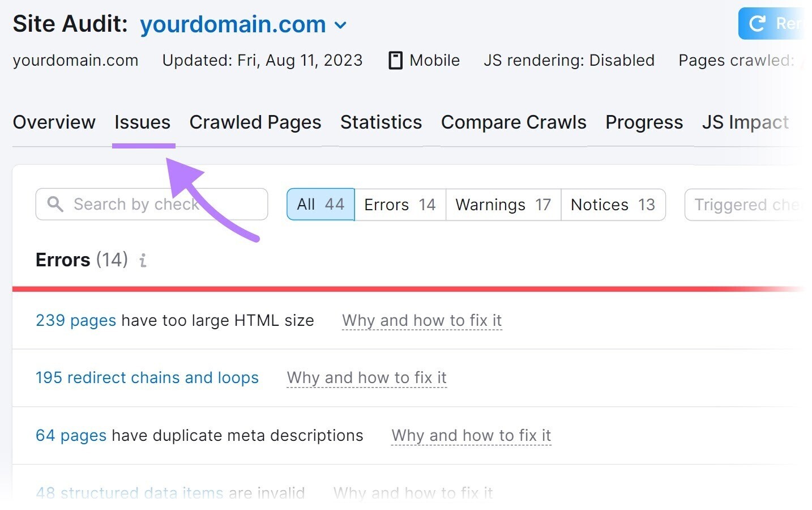Switch to the Progress tab

point(643,122)
